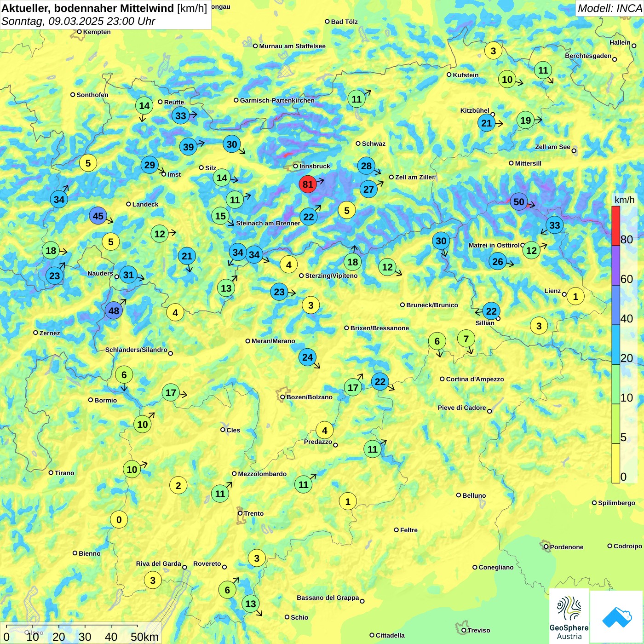This screenshot has height=644, width=644.
Task: Click the Innsbruck city label
Action: (x=315, y=166)
